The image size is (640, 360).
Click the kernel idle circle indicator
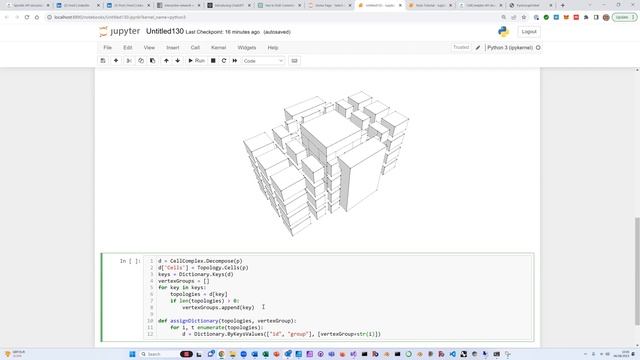538,48
